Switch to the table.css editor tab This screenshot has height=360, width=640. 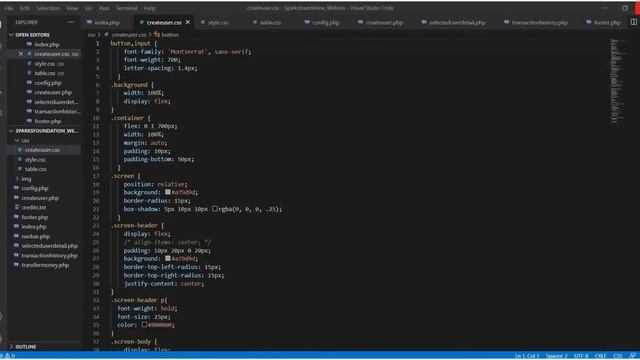(x=270, y=22)
